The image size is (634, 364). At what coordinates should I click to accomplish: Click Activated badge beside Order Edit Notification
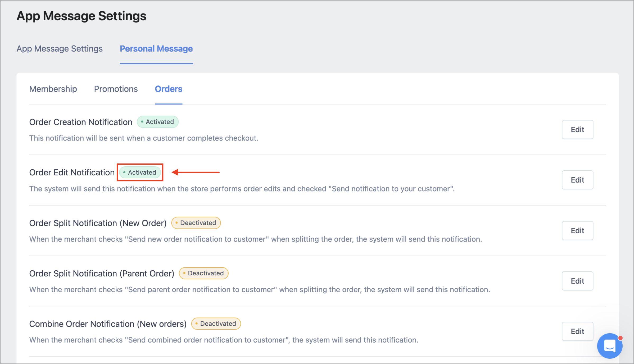click(x=140, y=172)
